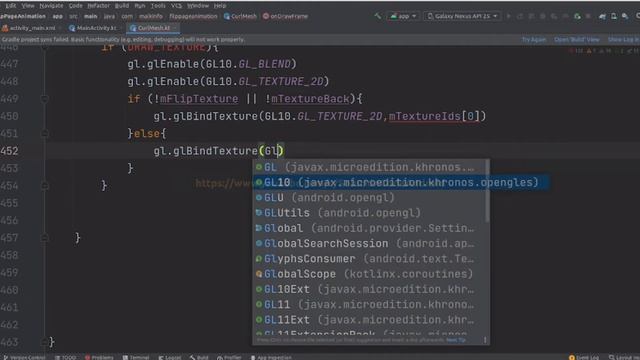The height and width of the screenshot is (360, 640).
Task: Open the app run configuration dropdown
Action: tap(403, 16)
